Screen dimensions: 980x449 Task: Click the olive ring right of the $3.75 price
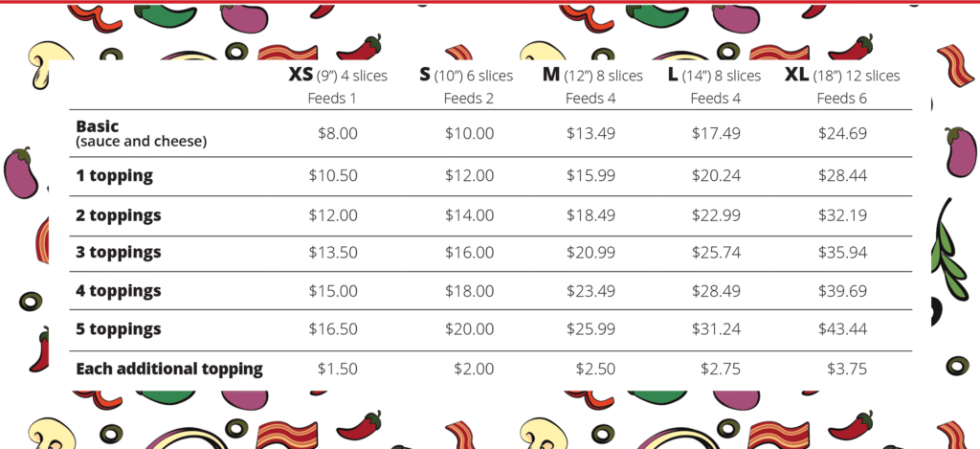(957, 365)
